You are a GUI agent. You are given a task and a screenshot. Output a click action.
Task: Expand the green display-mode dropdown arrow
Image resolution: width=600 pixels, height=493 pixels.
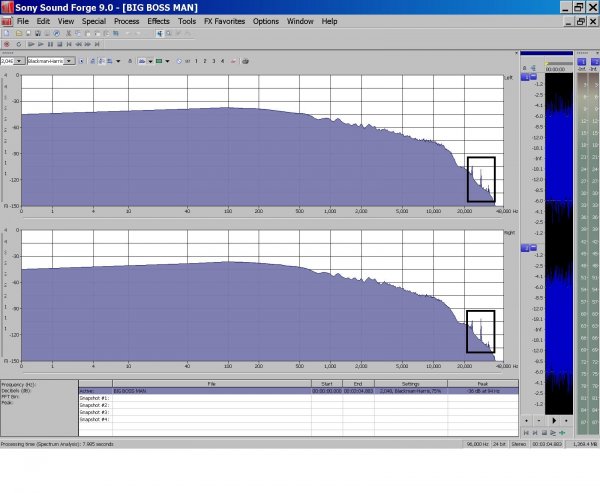169,61
